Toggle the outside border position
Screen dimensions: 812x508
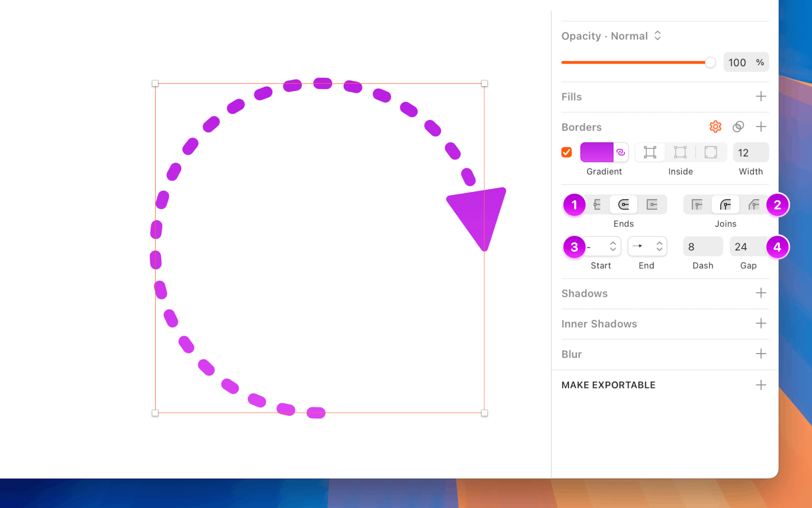[x=710, y=152]
